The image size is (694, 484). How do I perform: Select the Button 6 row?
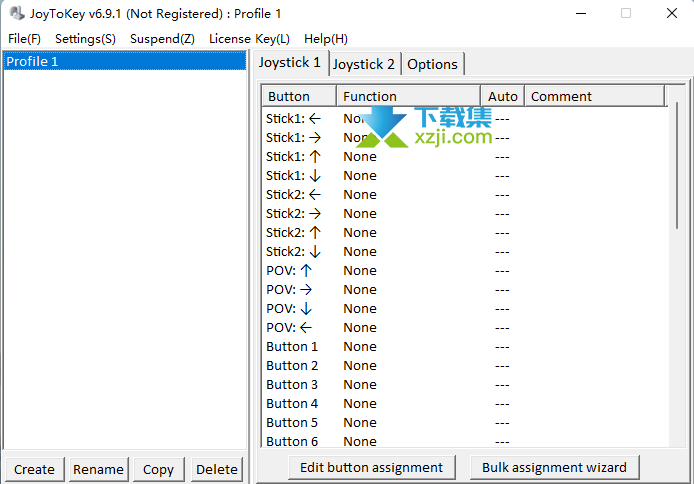point(463,441)
